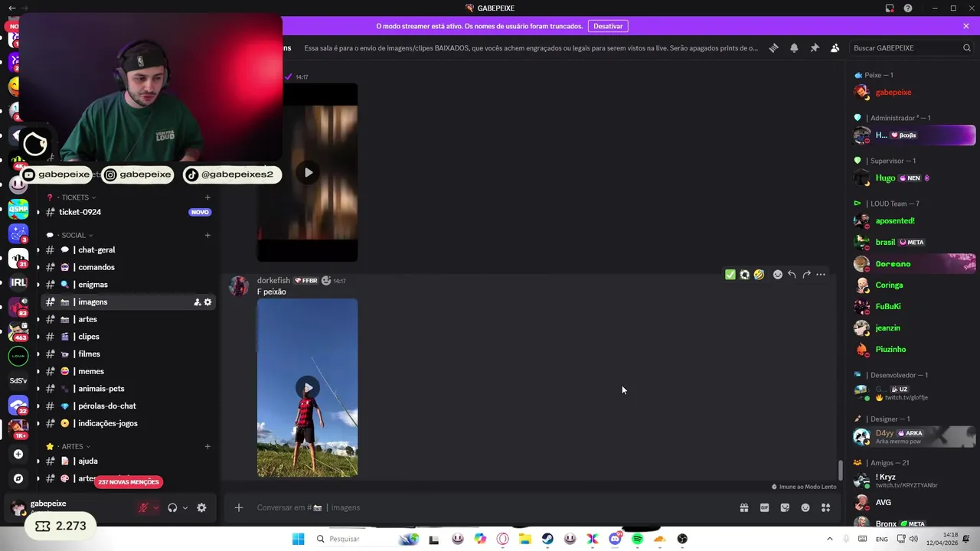
Task: Open settings gear on imagens channel
Action: tap(207, 302)
